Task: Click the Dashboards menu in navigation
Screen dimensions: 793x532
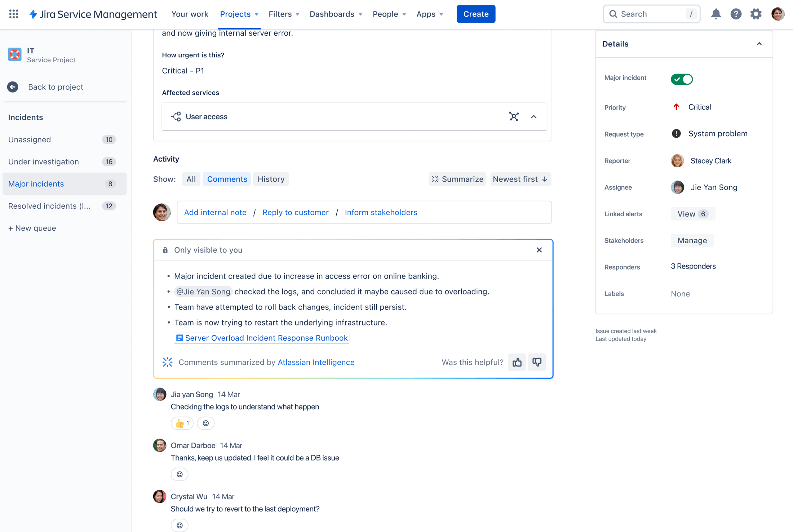Action: click(335, 14)
